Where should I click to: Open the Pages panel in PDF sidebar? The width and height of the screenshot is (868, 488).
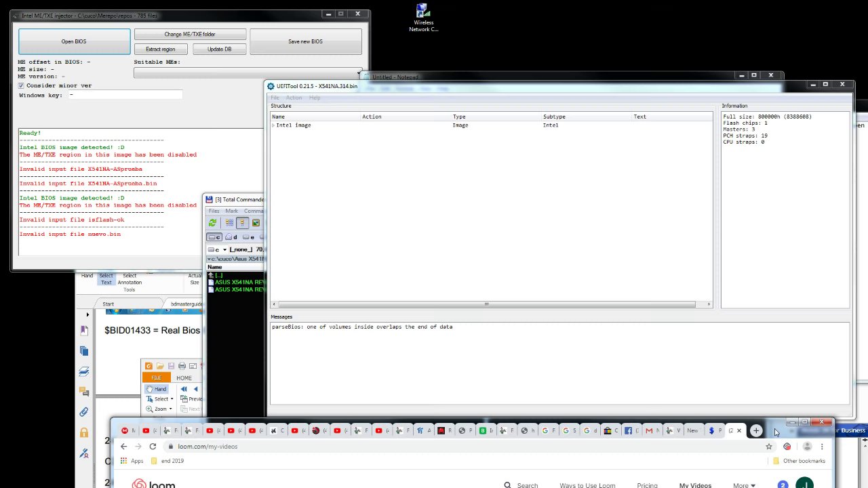click(x=84, y=350)
